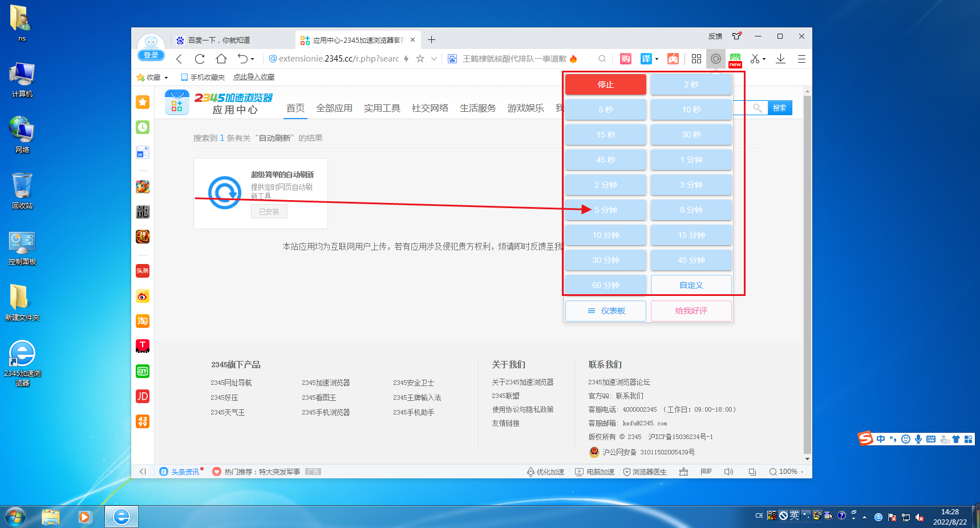
Task: Open the 手机收藏夹 bookmark link
Action: click(203, 77)
